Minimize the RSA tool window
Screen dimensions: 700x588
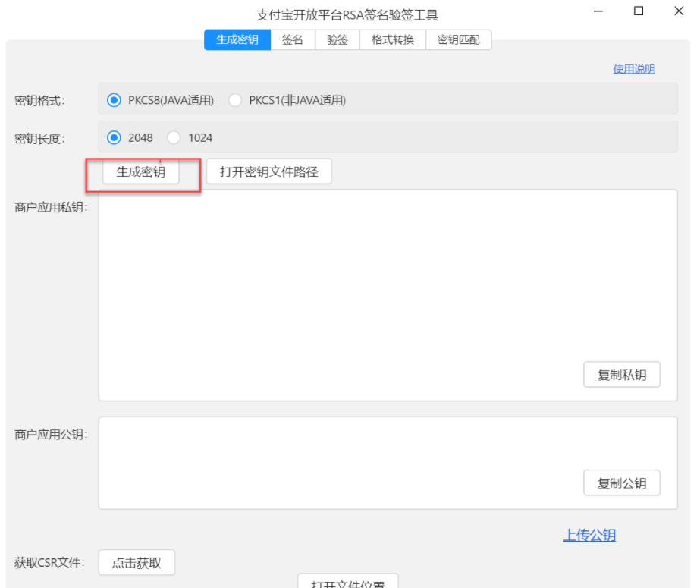click(598, 11)
